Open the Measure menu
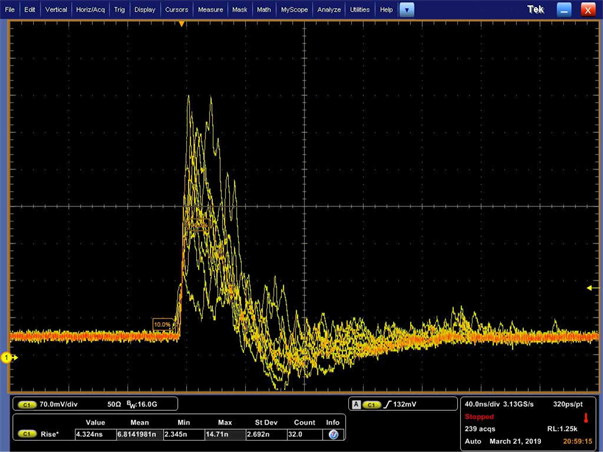 [210, 9]
